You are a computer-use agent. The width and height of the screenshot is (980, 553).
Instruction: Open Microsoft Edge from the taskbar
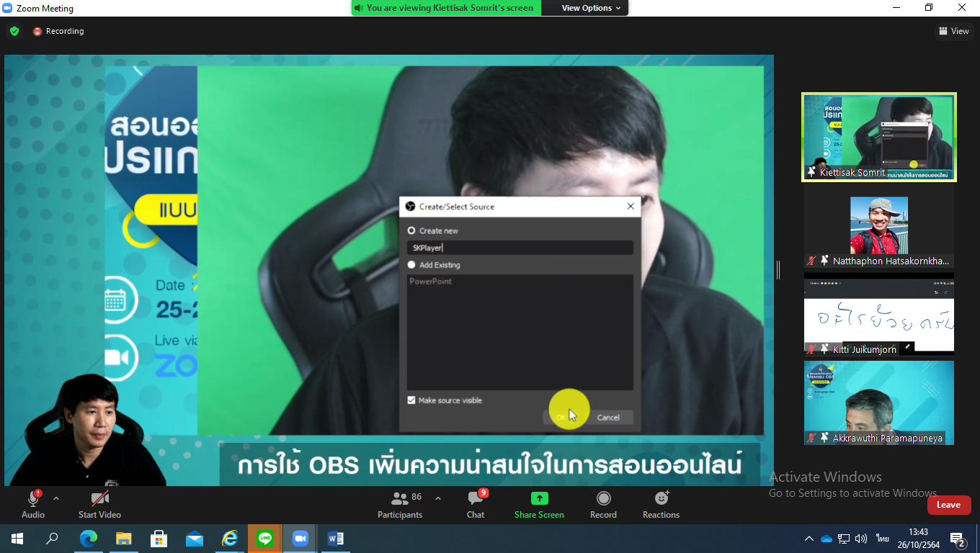tap(88, 539)
